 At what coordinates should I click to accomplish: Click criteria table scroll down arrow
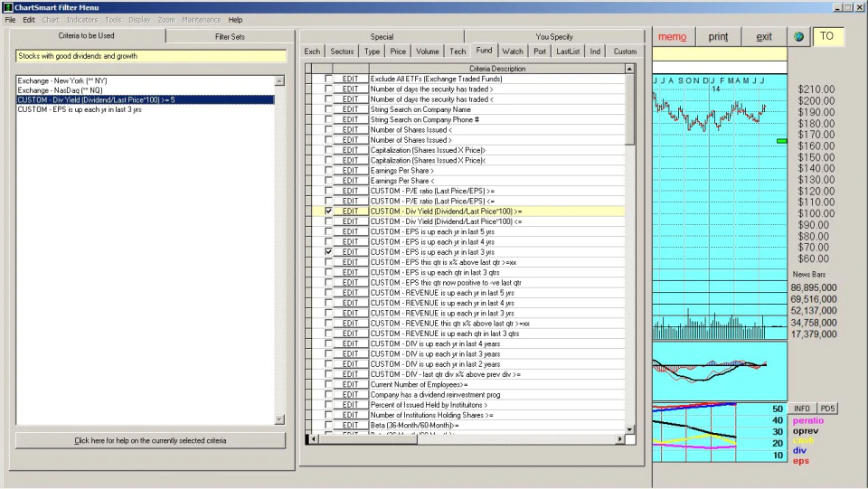point(629,429)
